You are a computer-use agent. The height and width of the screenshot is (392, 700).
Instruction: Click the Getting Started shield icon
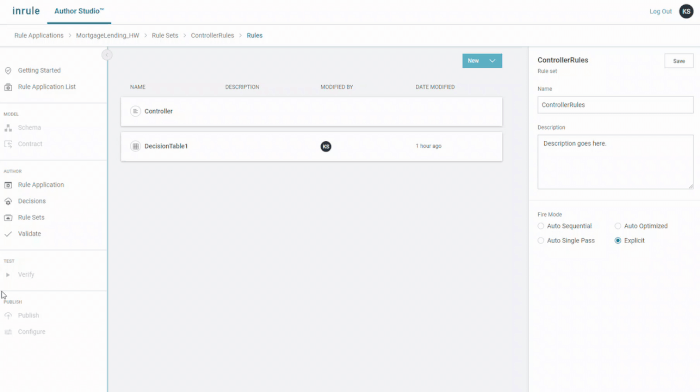click(8, 71)
